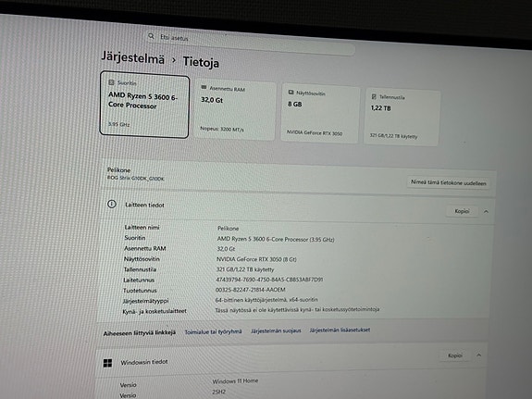Click '64-bittinen käyttöjärjestelmä, x64-suoritin' value

click(x=266, y=300)
